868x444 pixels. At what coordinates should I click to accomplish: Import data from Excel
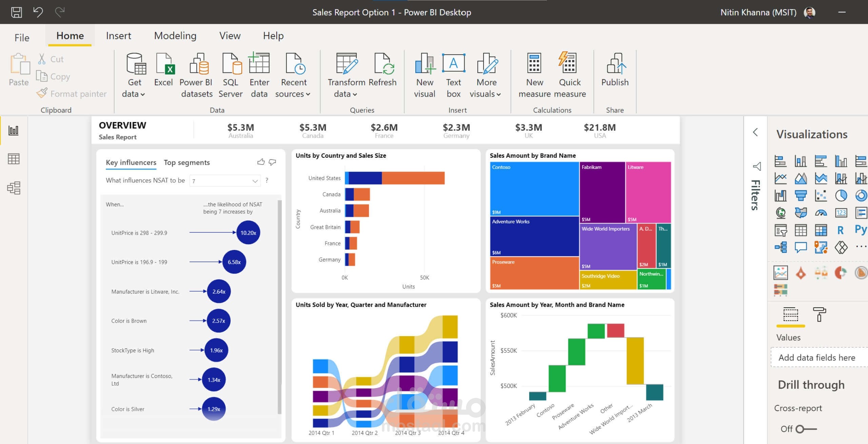tap(164, 70)
